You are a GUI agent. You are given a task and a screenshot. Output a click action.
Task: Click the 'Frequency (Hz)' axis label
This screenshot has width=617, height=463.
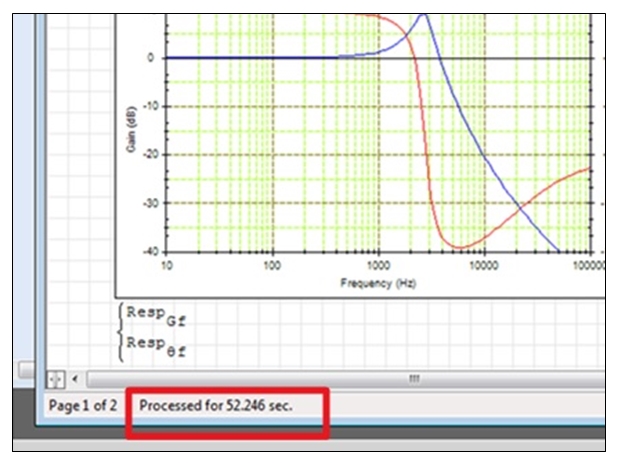coord(377,283)
